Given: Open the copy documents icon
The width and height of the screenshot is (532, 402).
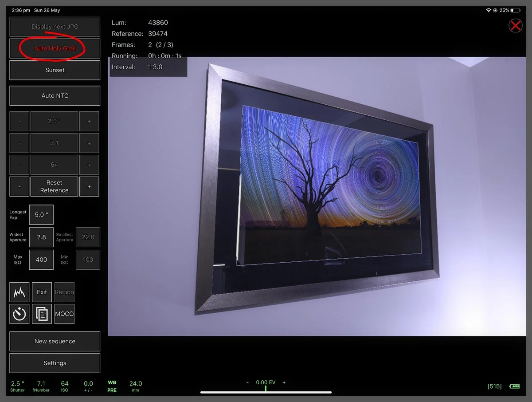Looking at the screenshot, I should (x=42, y=314).
